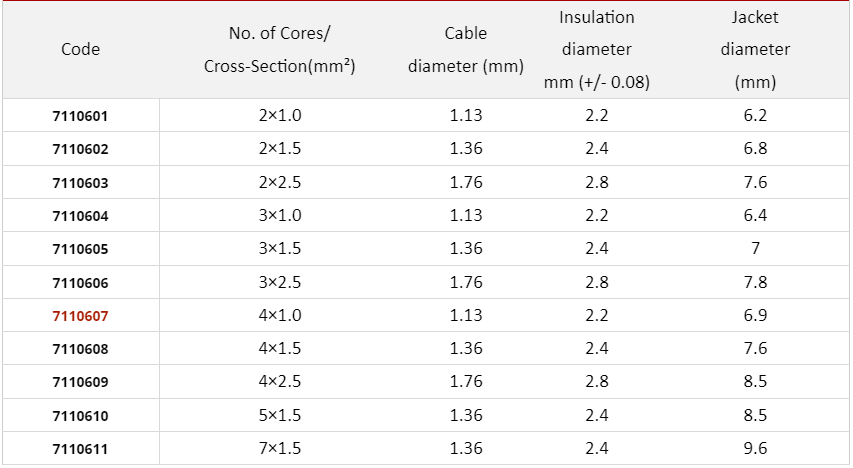Select code 7110606
Viewport: 853px width, 468px height.
[x=80, y=283]
